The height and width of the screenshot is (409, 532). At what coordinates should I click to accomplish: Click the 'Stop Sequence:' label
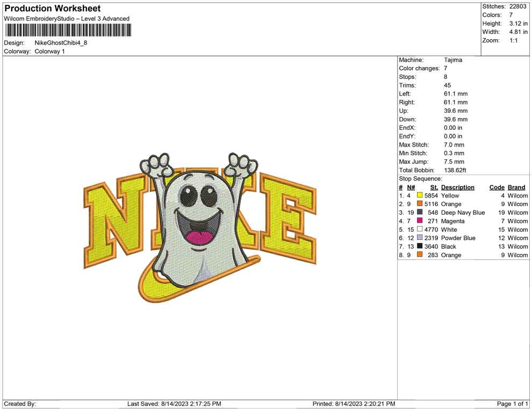420,179
